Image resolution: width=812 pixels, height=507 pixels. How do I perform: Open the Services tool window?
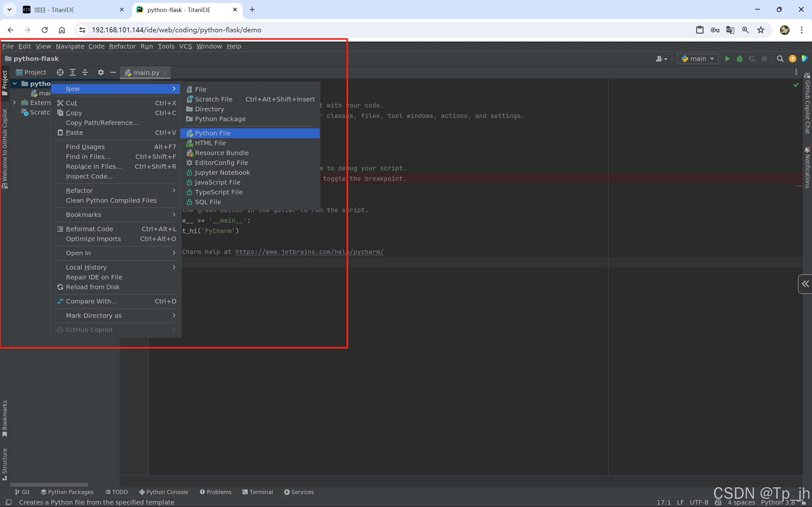tap(299, 492)
